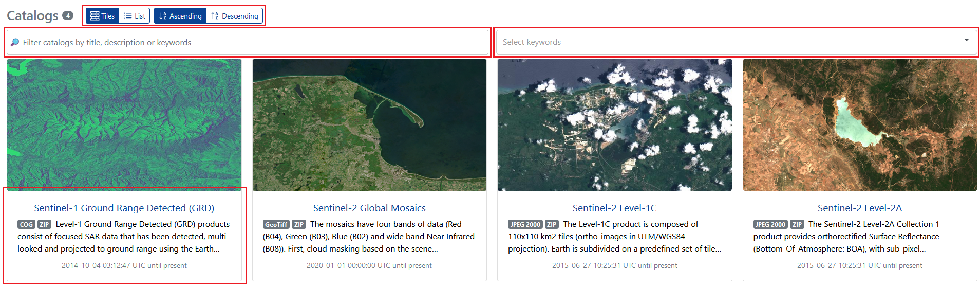Click JPEG 2000 badge on Level-1C card
This screenshot has height=286, width=980.
[525, 224]
